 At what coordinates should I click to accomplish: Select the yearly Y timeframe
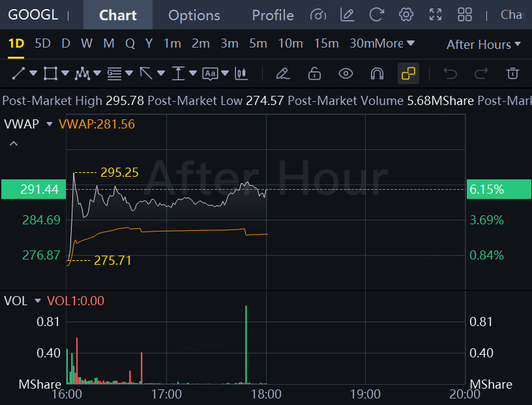click(149, 44)
